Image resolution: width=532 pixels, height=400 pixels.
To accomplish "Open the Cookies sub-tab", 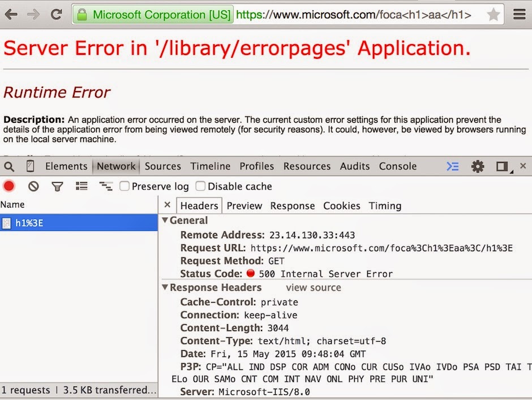I will point(342,205).
